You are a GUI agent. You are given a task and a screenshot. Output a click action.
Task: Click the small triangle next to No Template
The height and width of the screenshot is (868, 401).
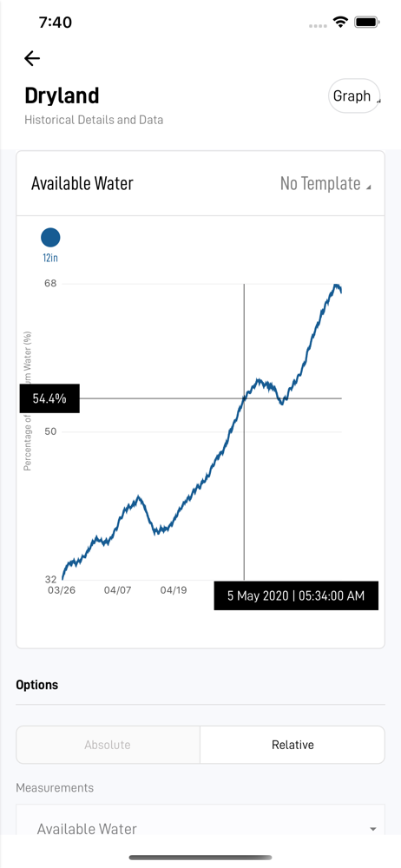pos(368,187)
